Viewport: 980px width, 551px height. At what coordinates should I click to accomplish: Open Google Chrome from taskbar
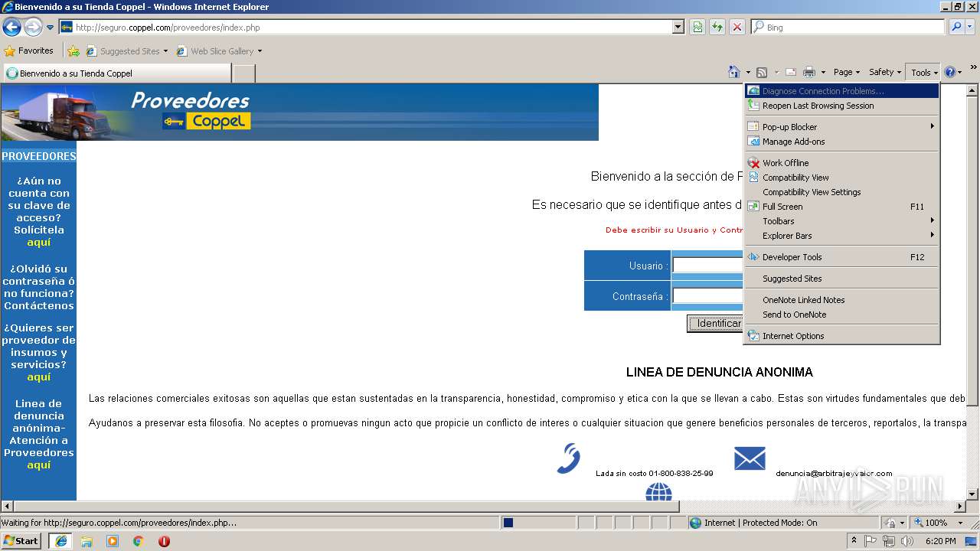coord(139,541)
